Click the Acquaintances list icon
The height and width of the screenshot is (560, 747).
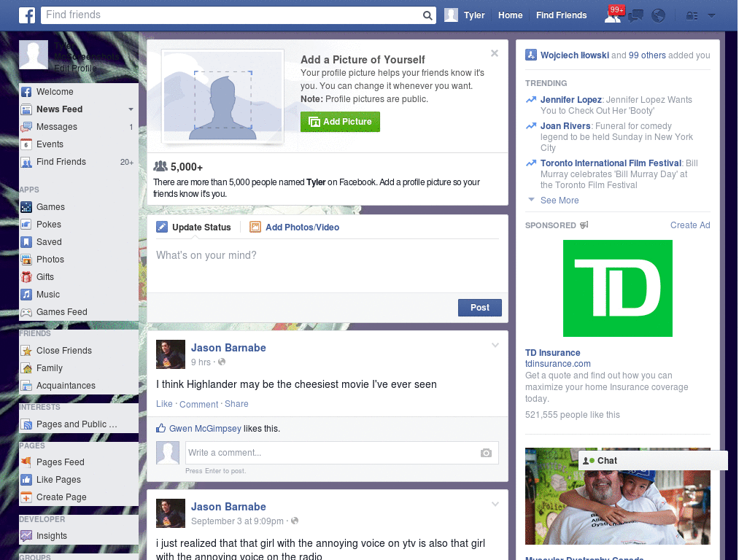[26, 386]
